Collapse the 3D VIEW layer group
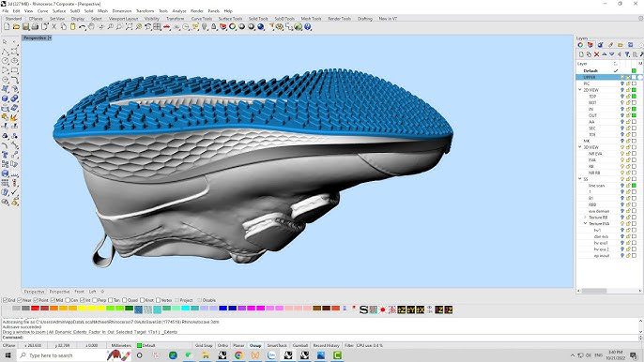 tap(580, 147)
